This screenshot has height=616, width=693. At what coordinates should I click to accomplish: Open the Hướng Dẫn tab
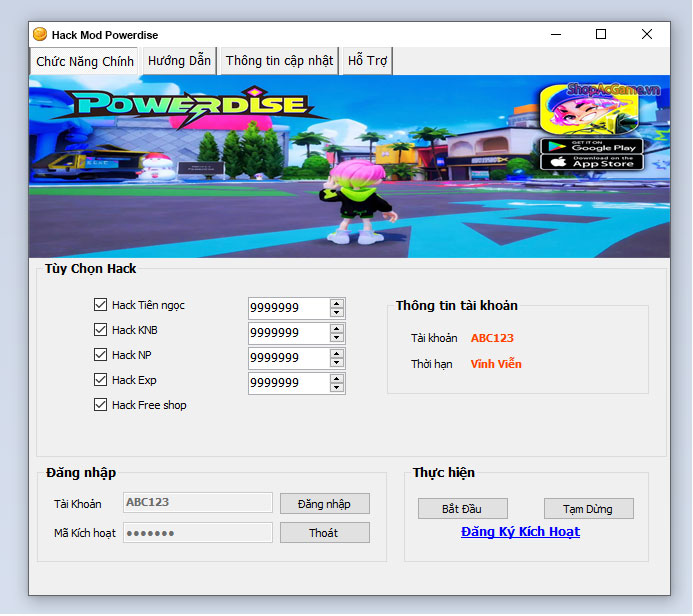179,61
